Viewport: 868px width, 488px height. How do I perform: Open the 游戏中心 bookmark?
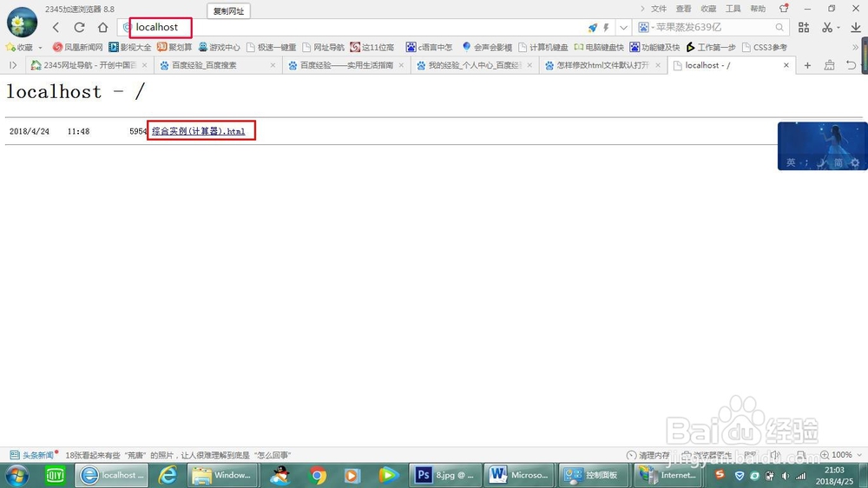point(220,47)
